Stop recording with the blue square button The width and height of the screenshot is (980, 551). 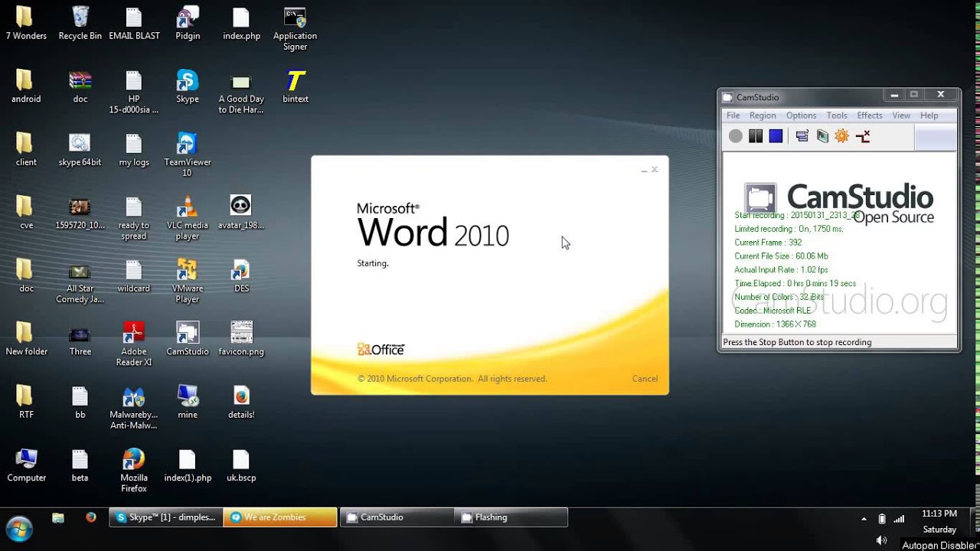pyautogui.click(x=776, y=136)
